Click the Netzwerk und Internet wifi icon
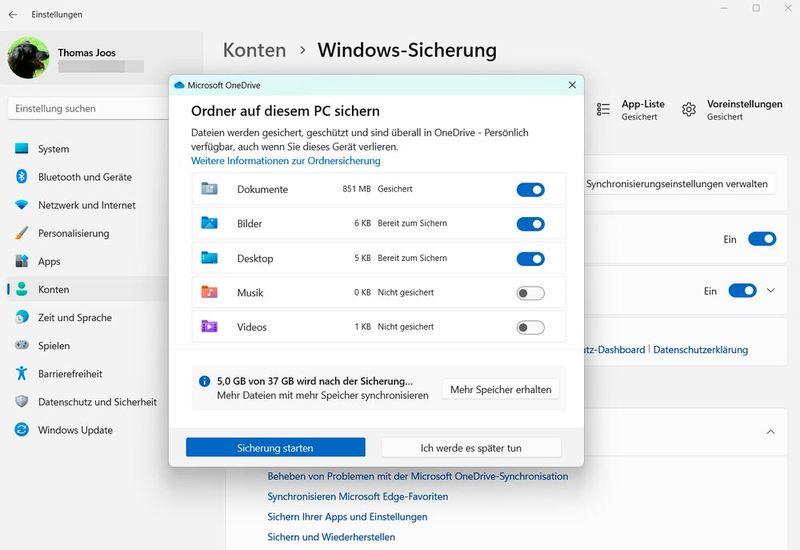 pyautogui.click(x=21, y=205)
